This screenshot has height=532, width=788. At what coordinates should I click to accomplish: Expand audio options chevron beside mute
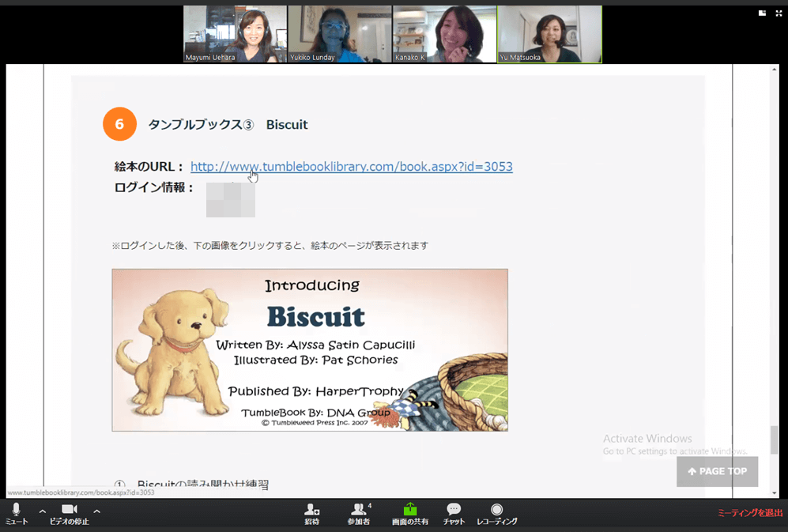coord(43,511)
